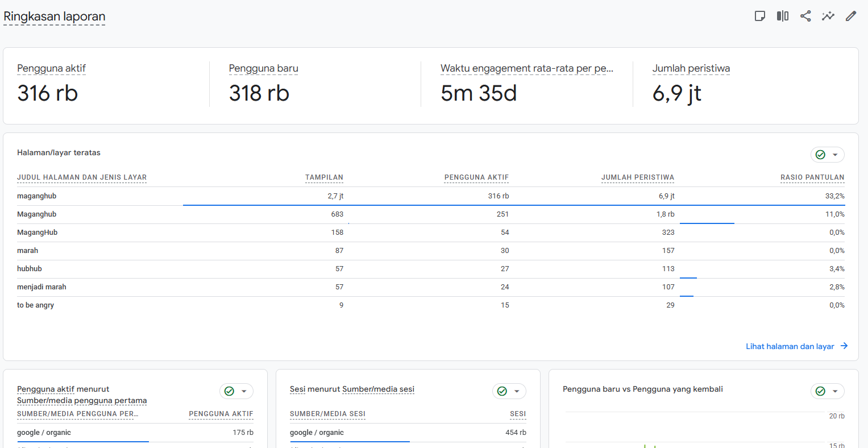The width and height of the screenshot is (868, 448).
Task: Share this report via share icon
Action: coord(805,16)
